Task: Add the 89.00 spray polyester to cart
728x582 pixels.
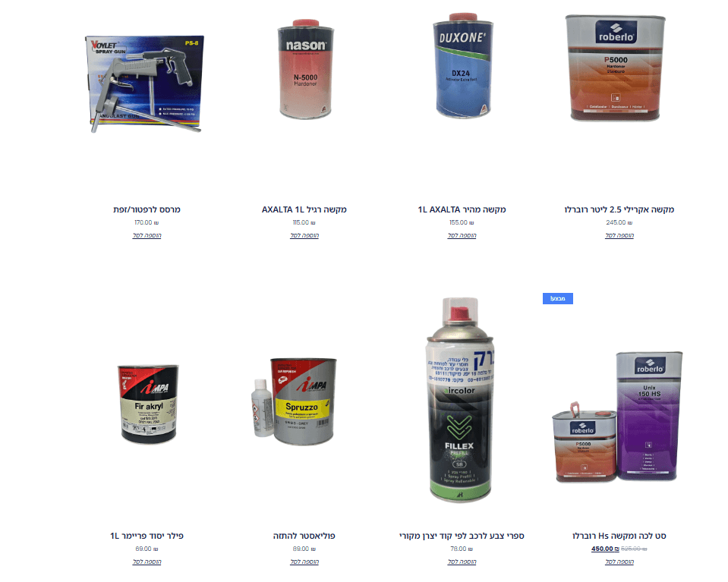Action: click(x=304, y=562)
